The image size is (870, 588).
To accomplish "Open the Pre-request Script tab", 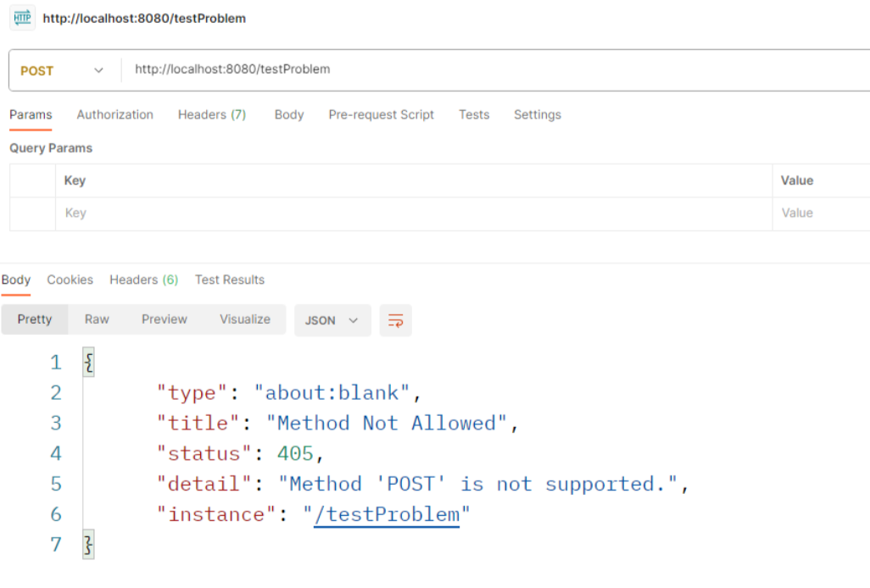I will click(x=381, y=114).
